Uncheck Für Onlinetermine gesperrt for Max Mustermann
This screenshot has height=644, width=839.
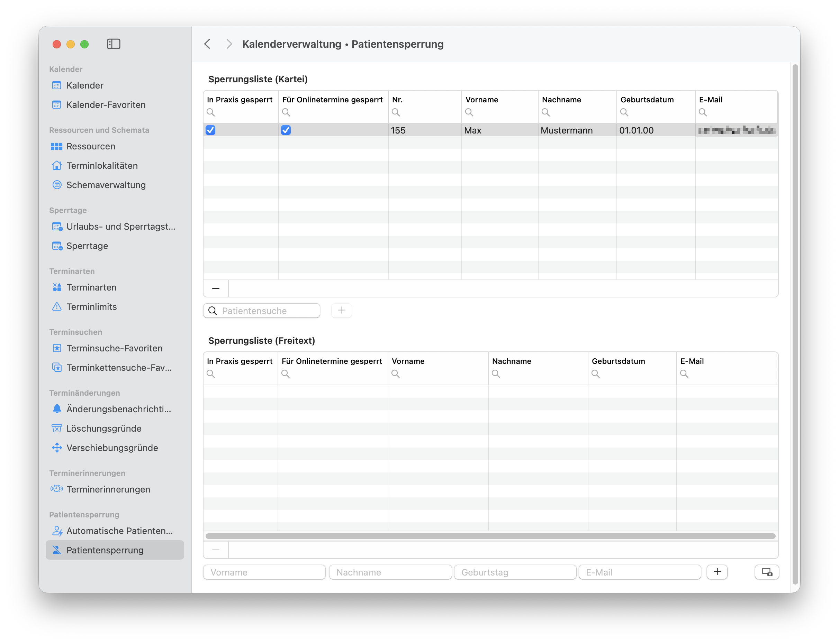pos(286,130)
